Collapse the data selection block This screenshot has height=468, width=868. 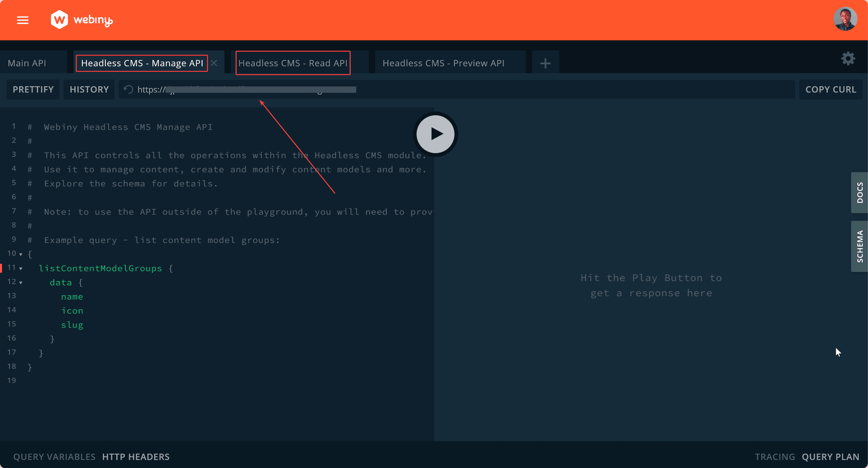click(21, 282)
